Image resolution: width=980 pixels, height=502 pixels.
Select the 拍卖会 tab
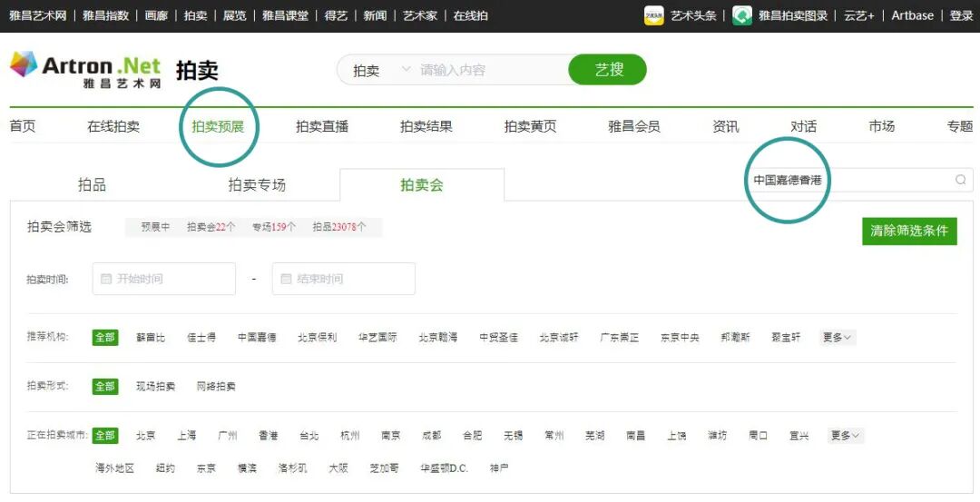tap(422, 184)
